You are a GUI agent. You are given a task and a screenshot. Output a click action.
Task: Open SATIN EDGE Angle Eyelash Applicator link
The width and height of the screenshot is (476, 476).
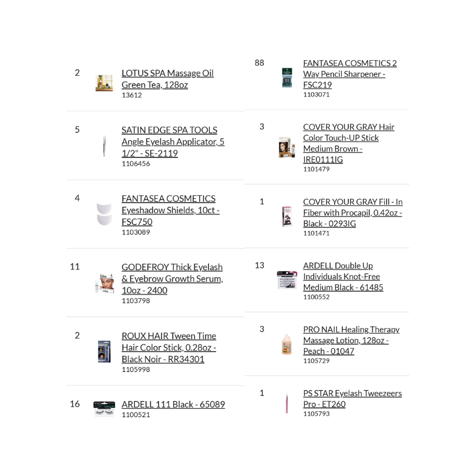(173, 142)
